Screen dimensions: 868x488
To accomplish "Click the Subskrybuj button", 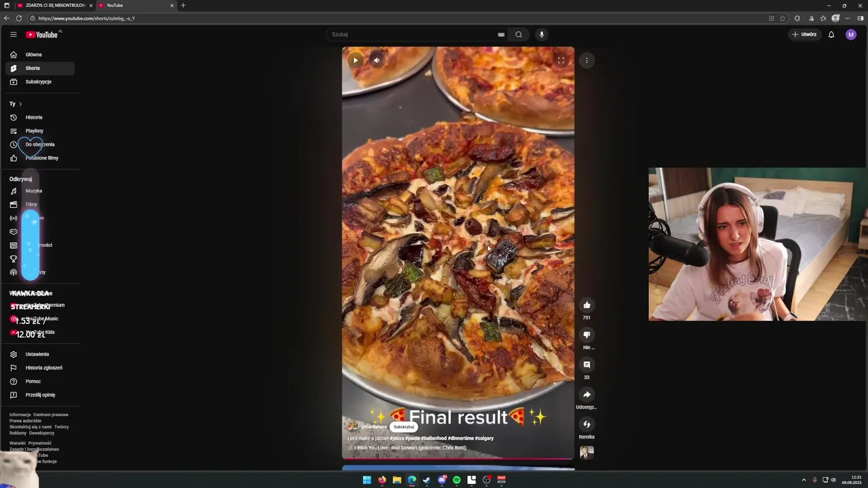I will click(x=403, y=427).
